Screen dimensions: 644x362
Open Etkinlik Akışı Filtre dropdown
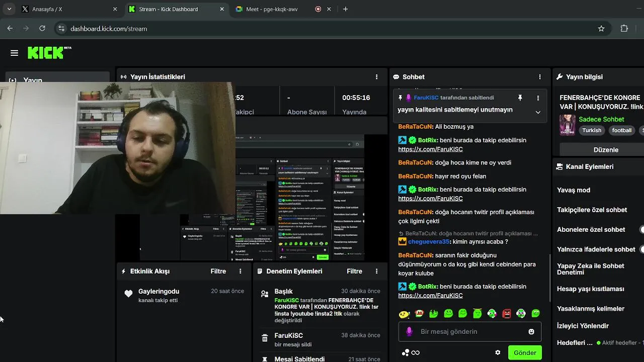coord(218,271)
